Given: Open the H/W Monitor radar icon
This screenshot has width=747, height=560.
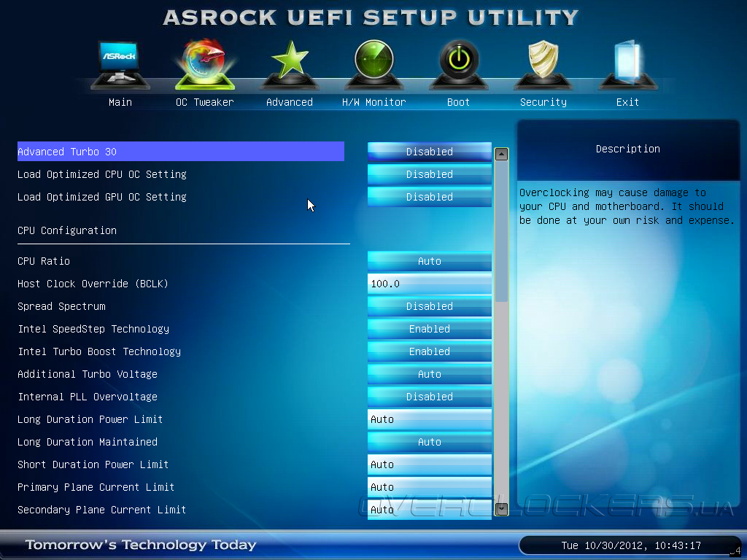Looking at the screenshot, I should click(x=374, y=65).
